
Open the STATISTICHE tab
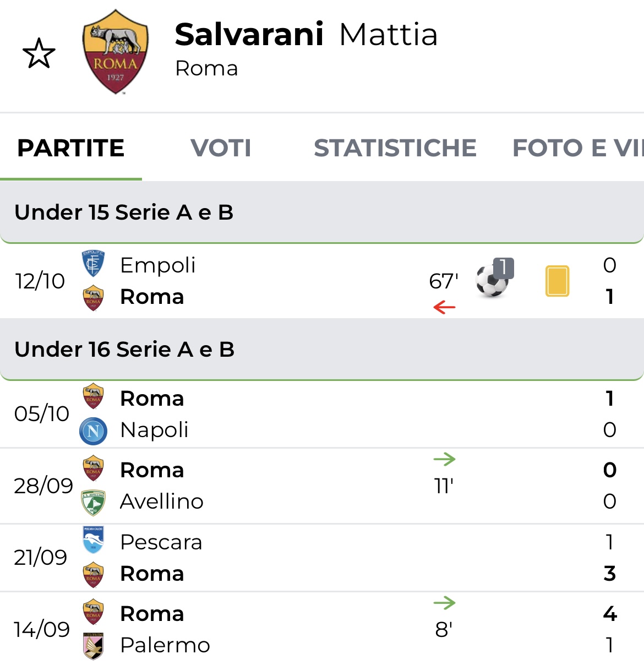(395, 148)
